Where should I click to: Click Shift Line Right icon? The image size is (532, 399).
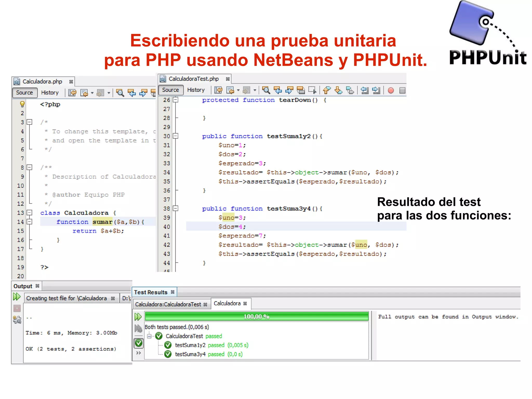tap(376, 90)
